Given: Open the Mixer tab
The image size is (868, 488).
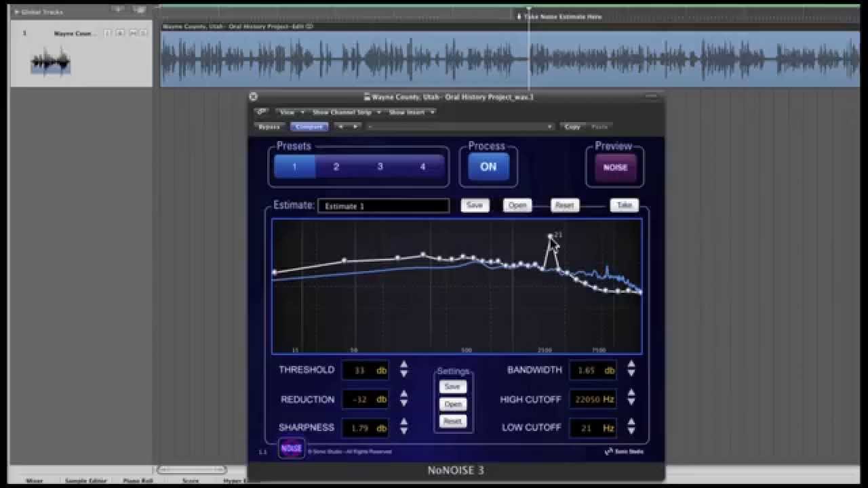Looking at the screenshot, I should click(x=35, y=481).
